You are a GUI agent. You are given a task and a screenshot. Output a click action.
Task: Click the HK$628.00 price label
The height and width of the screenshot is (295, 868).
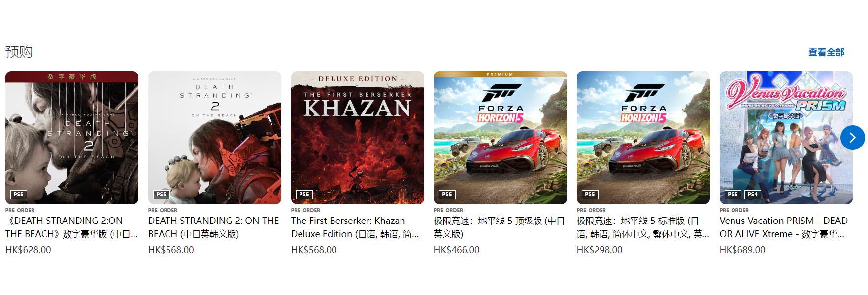(x=28, y=250)
